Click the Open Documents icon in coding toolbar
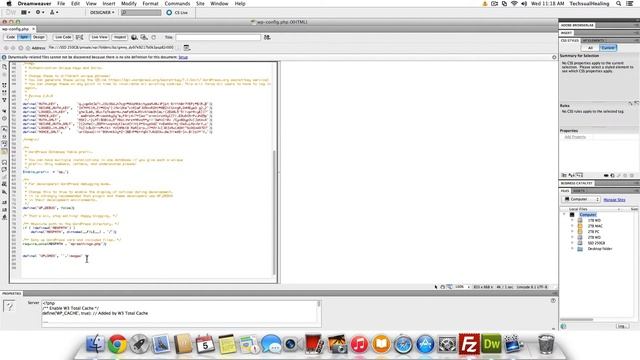The width and height of the screenshot is (640, 360). 4,67
